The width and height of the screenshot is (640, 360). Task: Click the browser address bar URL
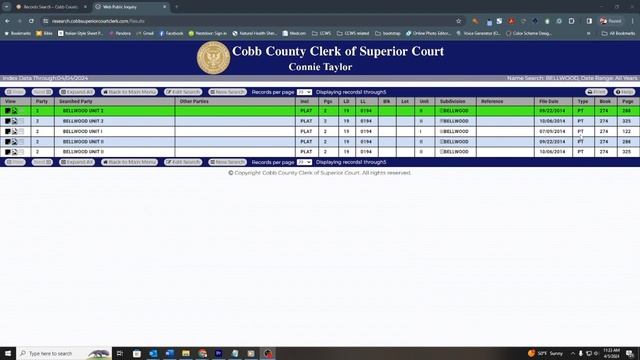(98, 21)
